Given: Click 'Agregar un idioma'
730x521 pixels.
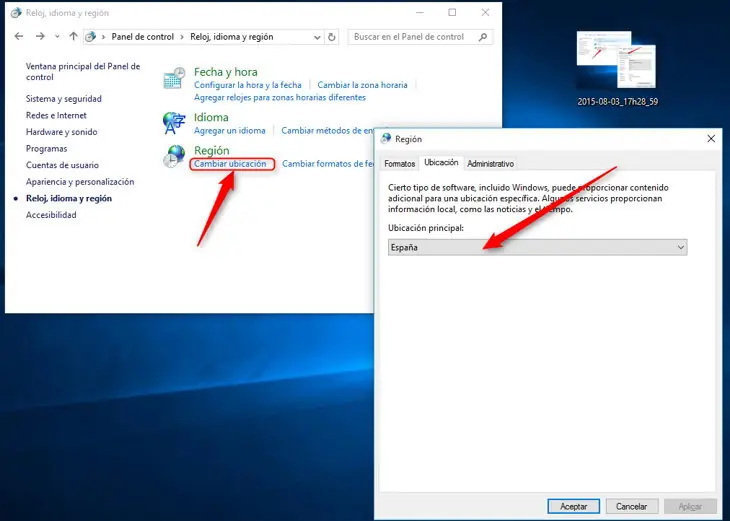Looking at the screenshot, I should point(230,131).
